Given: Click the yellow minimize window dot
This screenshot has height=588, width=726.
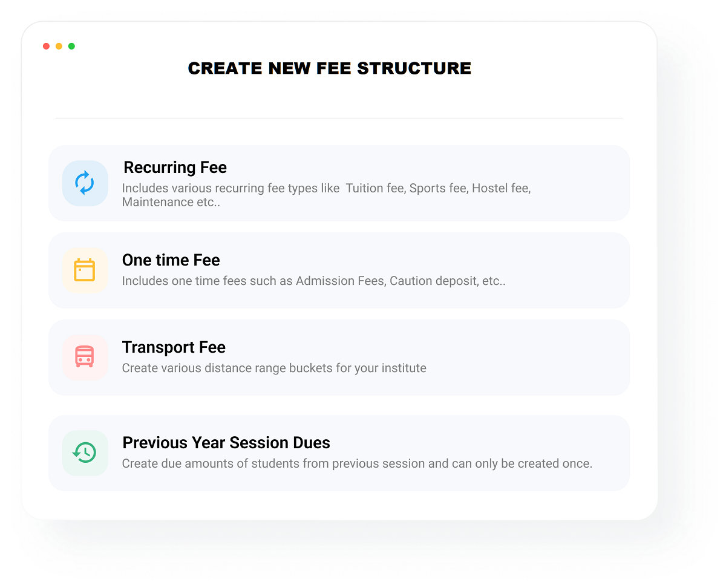Looking at the screenshot, I should click(x=59, y=47).
